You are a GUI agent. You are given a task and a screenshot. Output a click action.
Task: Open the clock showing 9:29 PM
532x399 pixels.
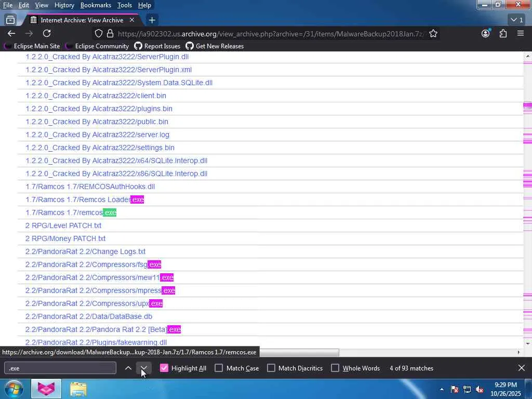tap(506, 389)
